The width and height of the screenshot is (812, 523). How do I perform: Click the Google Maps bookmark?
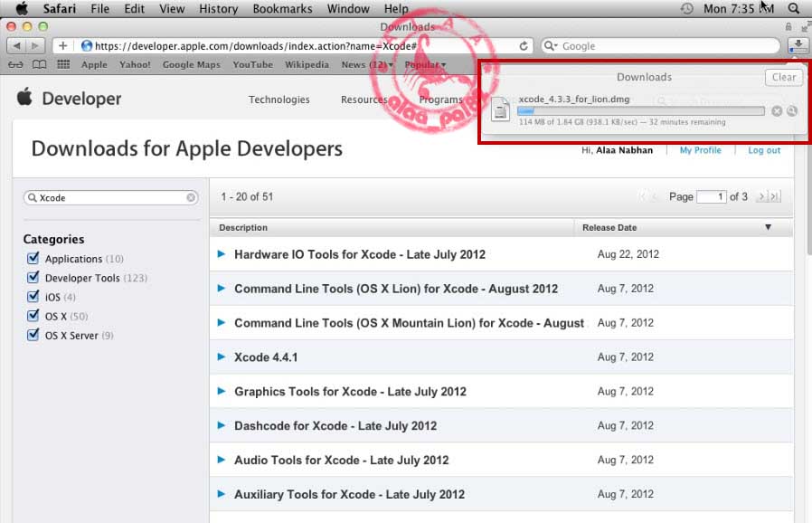[x=191, y=65]
